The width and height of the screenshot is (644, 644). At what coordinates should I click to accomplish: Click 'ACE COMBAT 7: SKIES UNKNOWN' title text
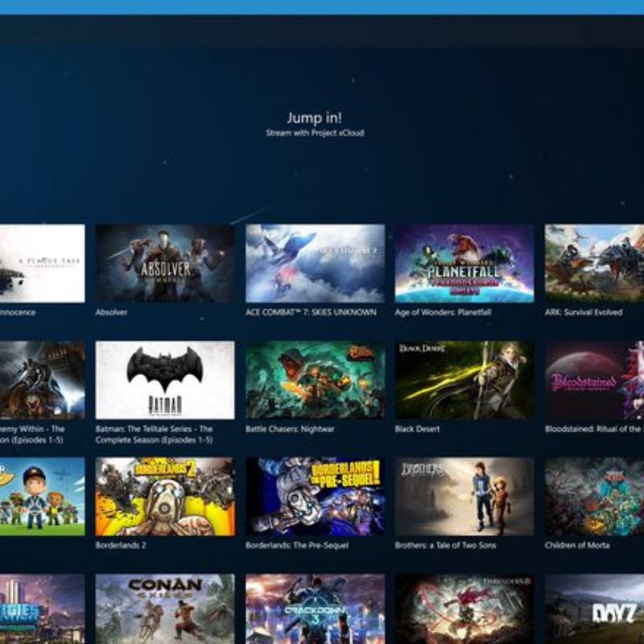click(311, 312)
